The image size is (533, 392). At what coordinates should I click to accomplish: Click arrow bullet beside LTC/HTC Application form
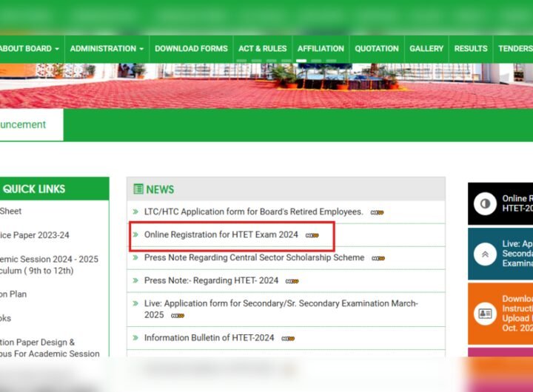tap(135, 212)
